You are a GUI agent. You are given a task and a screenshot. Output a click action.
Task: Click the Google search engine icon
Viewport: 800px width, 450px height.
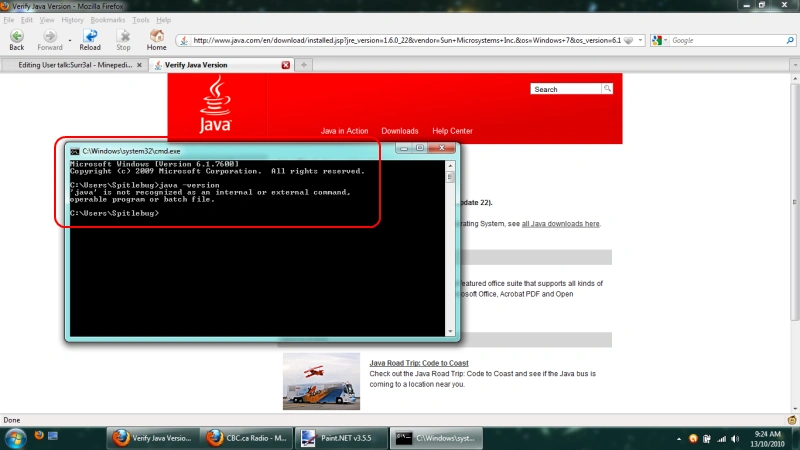(657, 40)
